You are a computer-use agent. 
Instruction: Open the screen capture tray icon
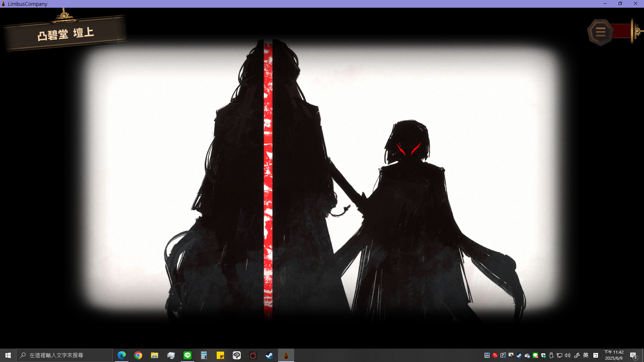tap(511, 355)
